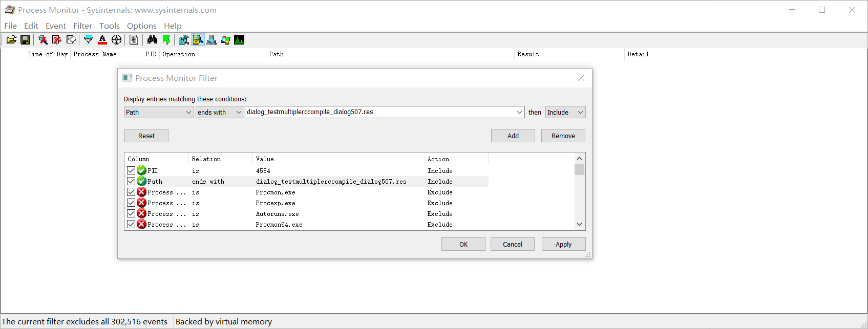
Task: Click the Highlight red letter A icon
Action: click(102, 40)
